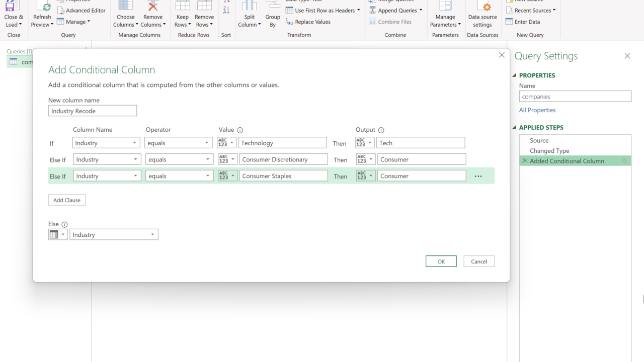
Task: Click the Replace Values icon
Action: (x=289, y=22)
